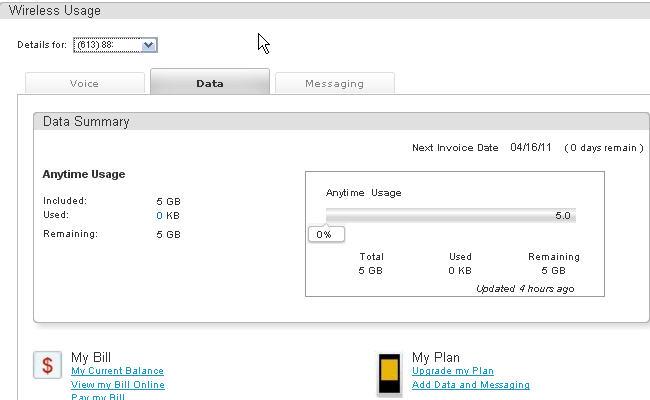Click the Anytime Usage progress bar
Screen dimensions: 650x400
(450, 216)
